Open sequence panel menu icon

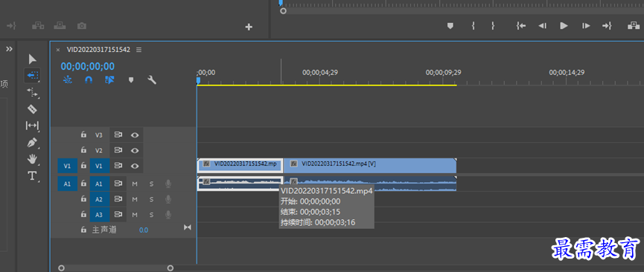[x=138, y=50]
